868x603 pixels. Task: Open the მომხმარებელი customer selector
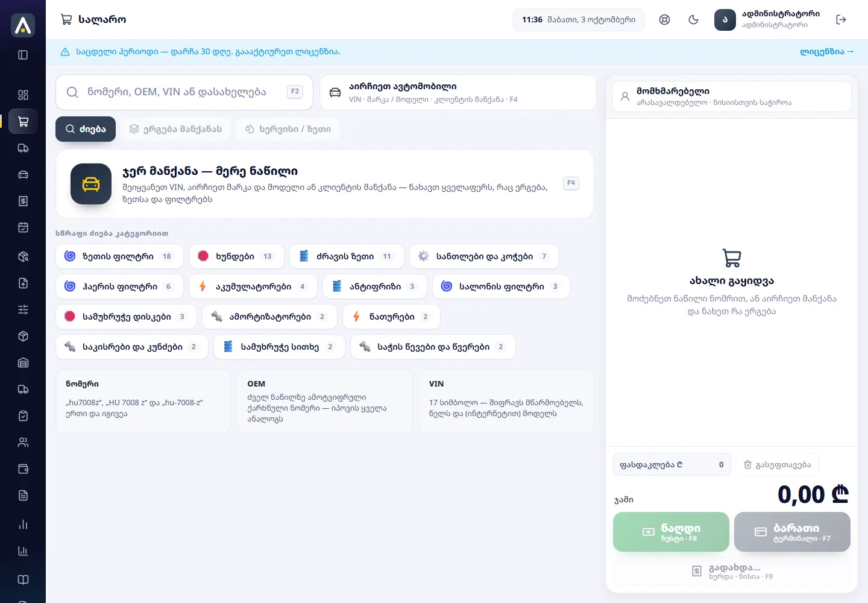732,96
